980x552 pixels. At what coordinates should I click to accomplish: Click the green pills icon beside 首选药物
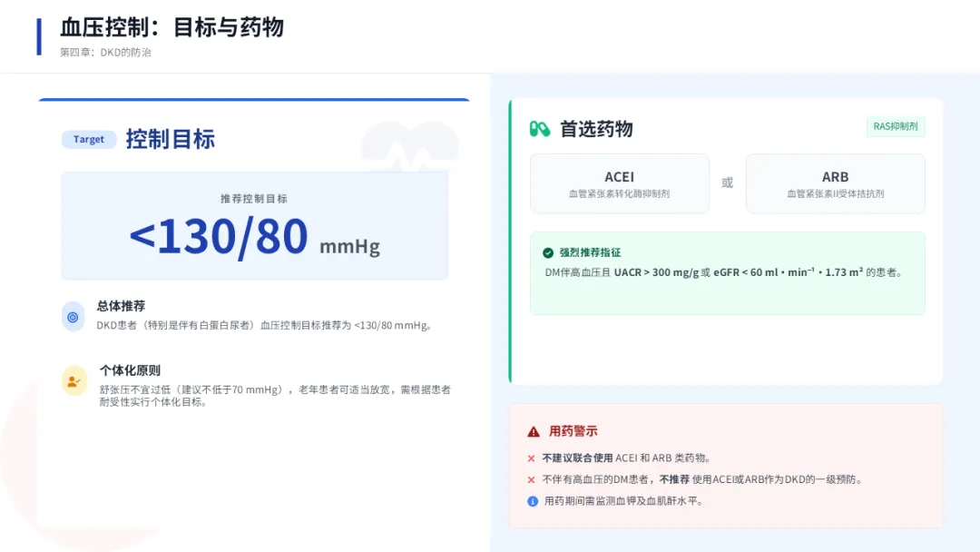539,129
